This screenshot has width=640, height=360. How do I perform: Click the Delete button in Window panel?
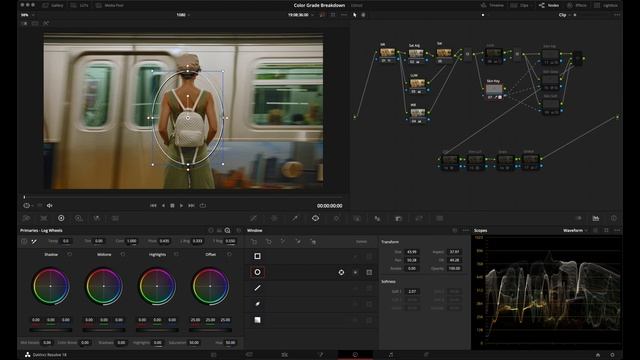click(x=361, y=242)
